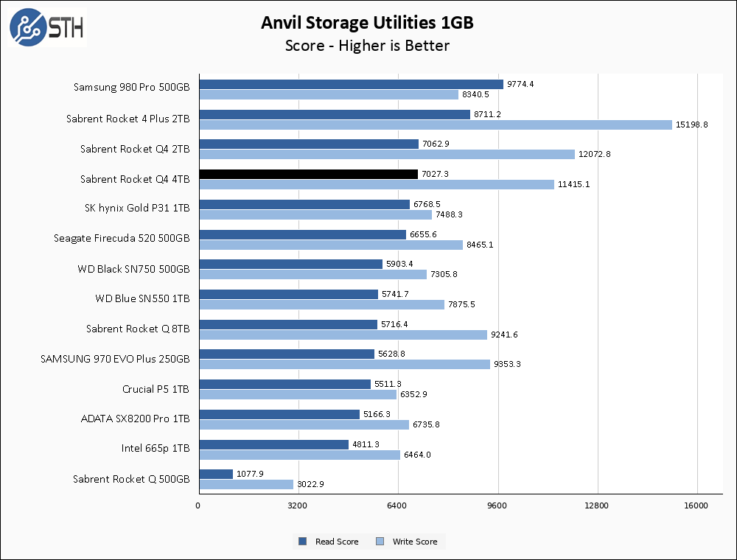The width and height of the screenshot is (737, 560).
Task: Select the Samsung 980 Pro 500GB label
Action: [132, 88]
